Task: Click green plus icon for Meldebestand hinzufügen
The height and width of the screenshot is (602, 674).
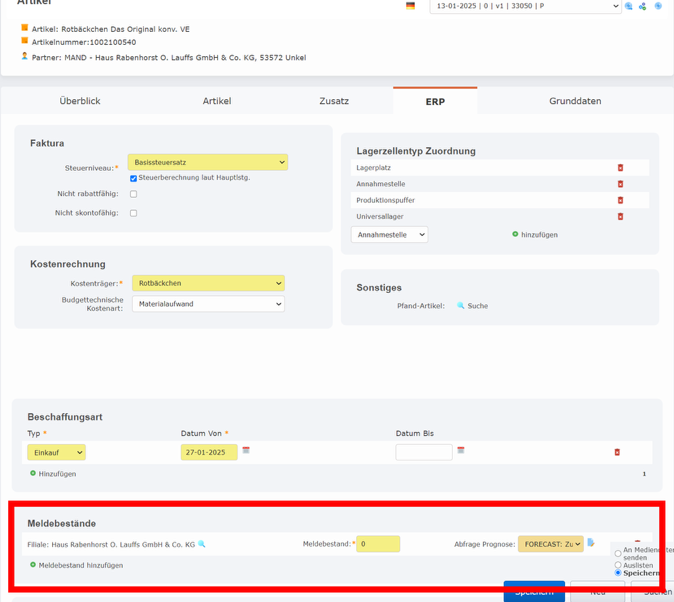Action: pos(33,565)
